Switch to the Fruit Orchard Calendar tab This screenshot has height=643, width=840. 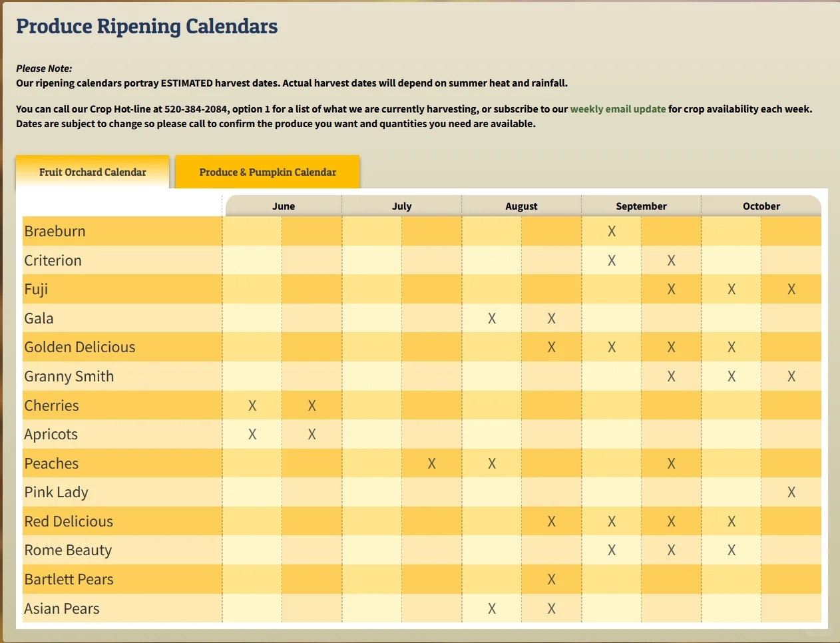point(93,172)
